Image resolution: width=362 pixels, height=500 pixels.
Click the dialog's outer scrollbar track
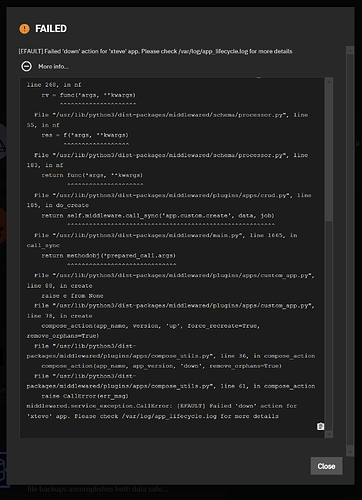pos(350,250)
